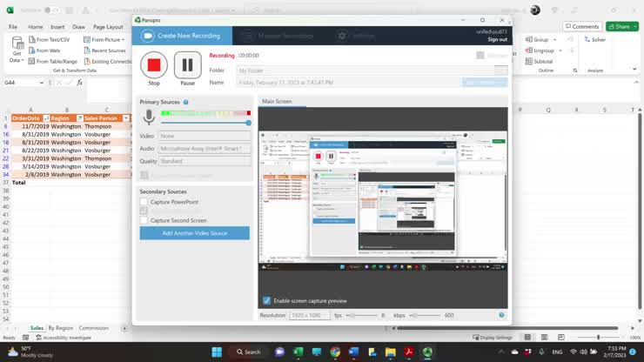Open the OrderDate column filter dropdown

tap(45, 118)
